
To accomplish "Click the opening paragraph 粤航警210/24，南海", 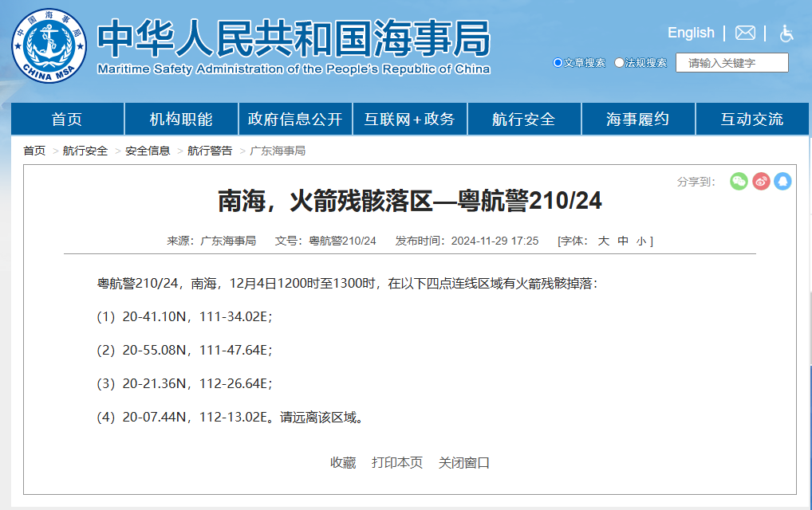I will point(348,284).
